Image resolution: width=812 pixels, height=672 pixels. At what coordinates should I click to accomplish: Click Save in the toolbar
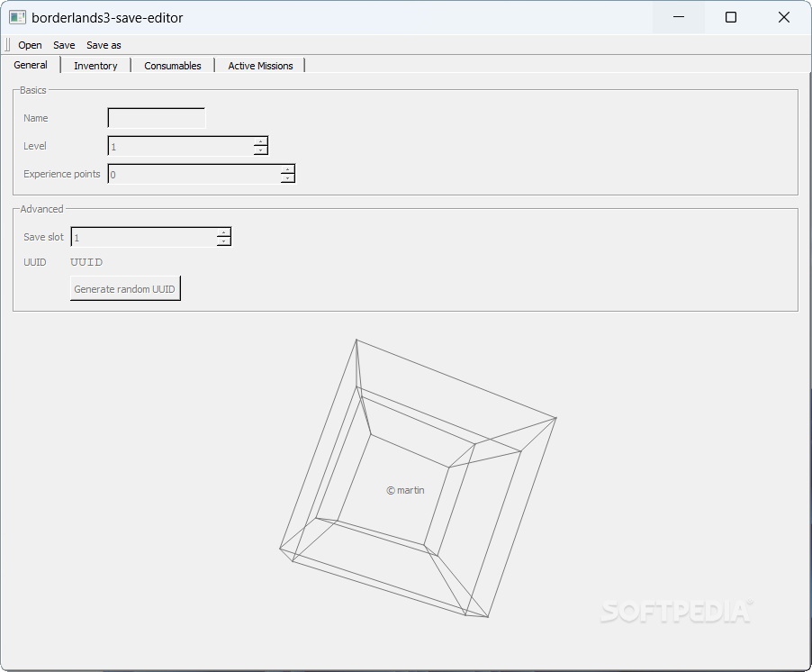click(64, 45)
